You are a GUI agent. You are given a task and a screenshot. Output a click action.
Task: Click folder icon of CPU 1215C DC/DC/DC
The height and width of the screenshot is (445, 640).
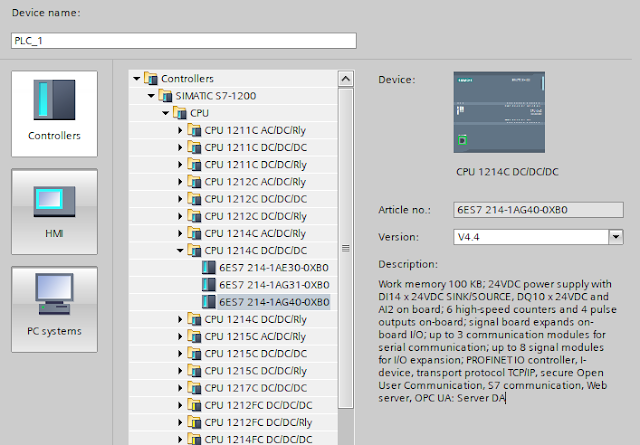click(194, 354)
